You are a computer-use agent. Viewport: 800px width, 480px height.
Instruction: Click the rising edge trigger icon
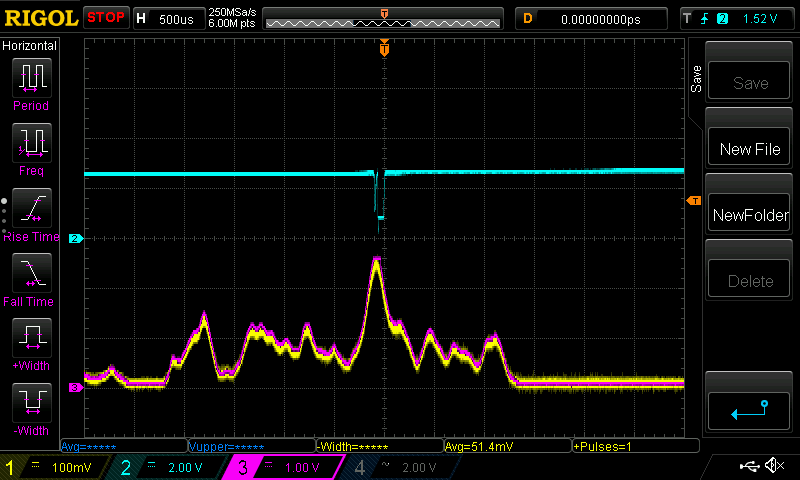[705, 19]
